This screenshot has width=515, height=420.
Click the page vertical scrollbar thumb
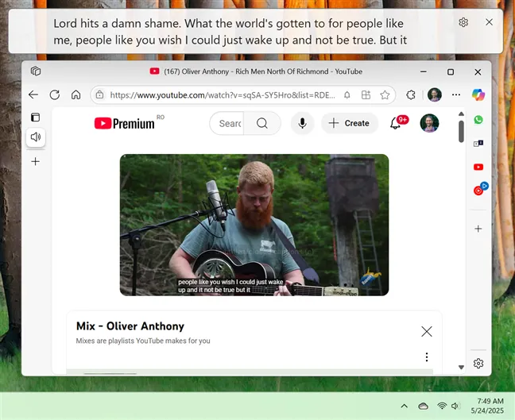461,131
